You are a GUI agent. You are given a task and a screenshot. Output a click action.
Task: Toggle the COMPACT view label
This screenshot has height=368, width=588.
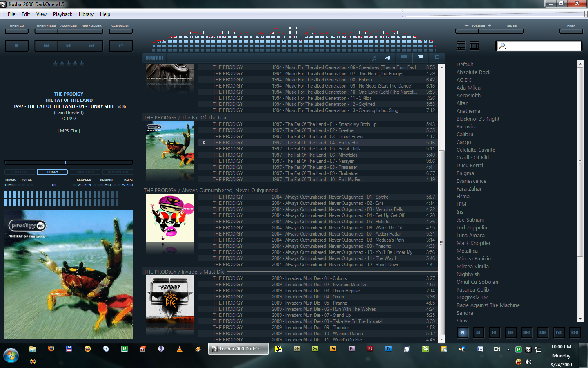pos(154,58)
